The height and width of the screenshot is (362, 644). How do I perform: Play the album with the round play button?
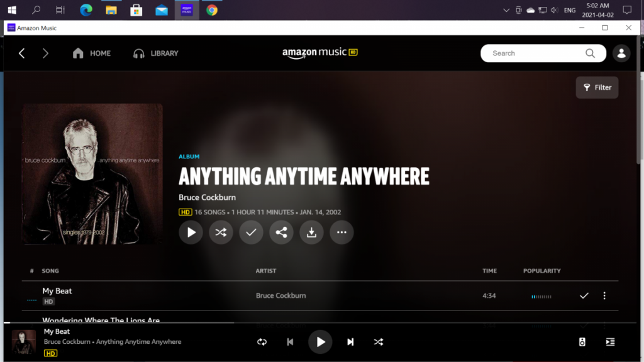coord(191,233)
